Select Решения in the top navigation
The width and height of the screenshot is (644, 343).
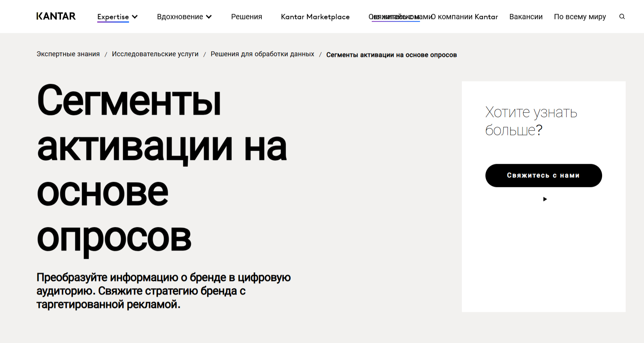click(246, 17)
